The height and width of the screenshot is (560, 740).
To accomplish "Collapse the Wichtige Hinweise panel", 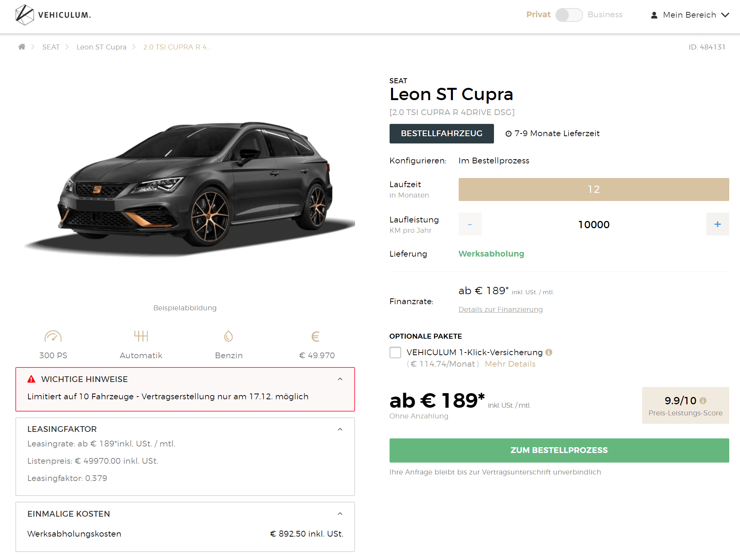I will 340,379.
